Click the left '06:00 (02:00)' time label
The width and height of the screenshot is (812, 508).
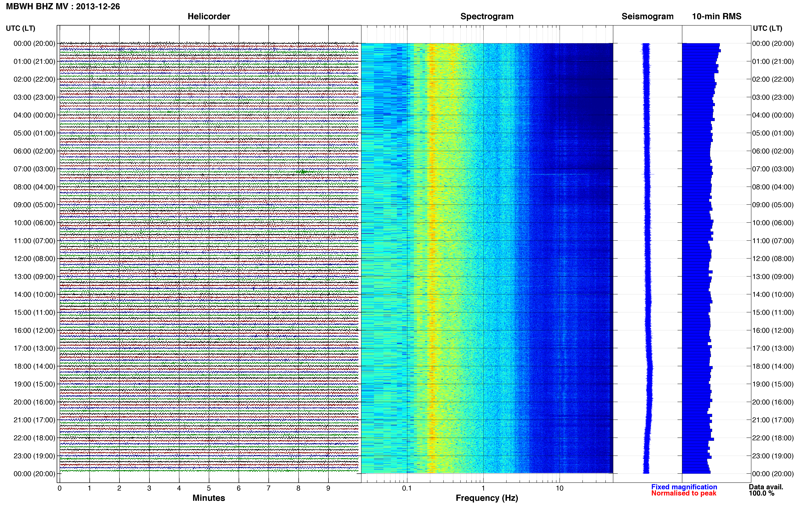[34, 151]
